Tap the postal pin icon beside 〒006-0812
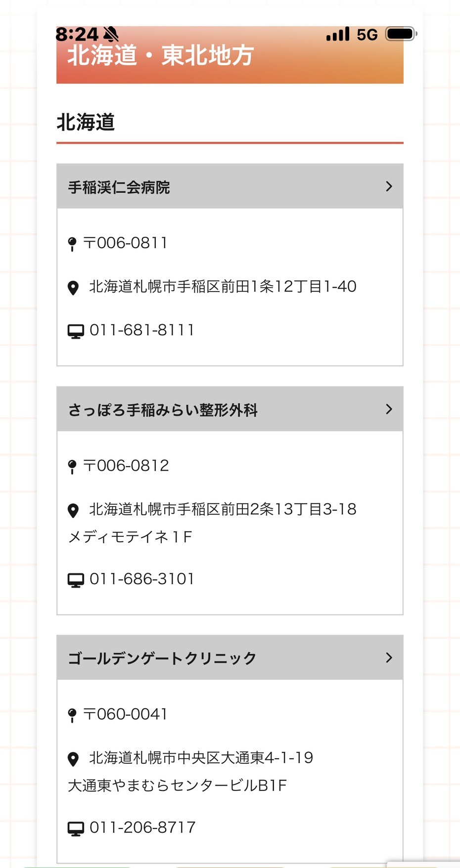The height and width of the screenshot is (868, 460). point(72,466)
